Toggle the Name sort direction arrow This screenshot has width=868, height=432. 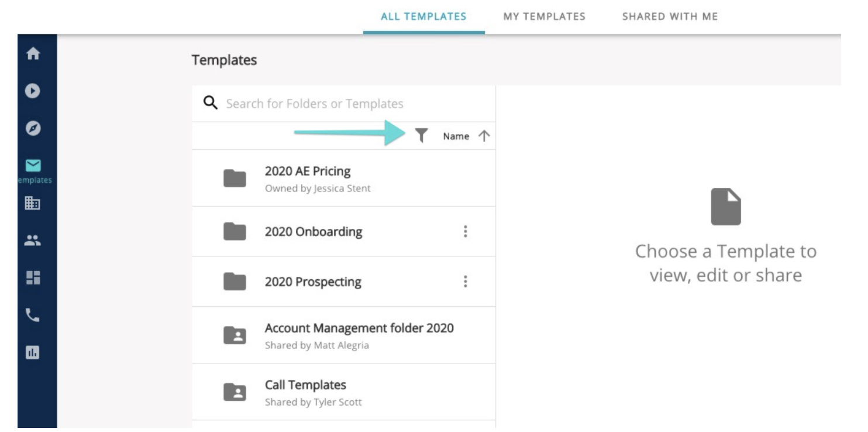point(483,136)
